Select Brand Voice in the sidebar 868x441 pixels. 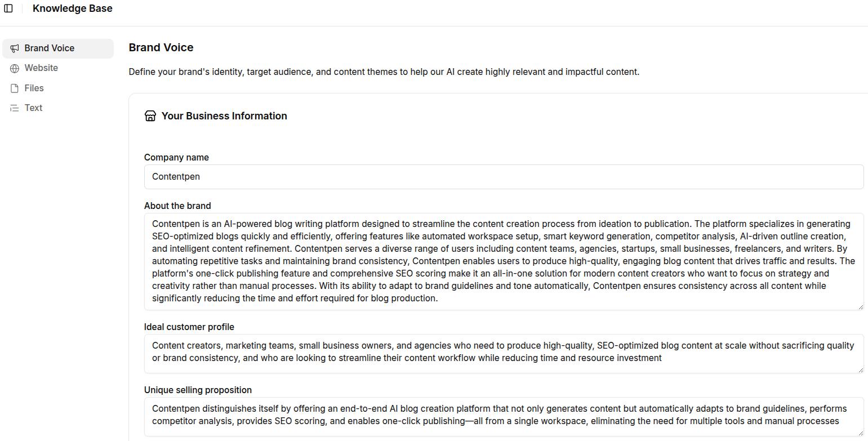pos(49,48)
